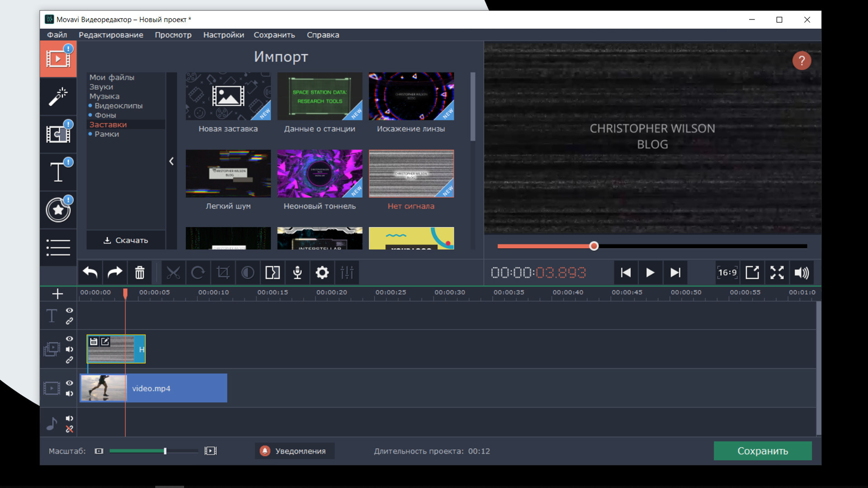
Task: Open the Файл menu
Action: [x=57, y=35]
